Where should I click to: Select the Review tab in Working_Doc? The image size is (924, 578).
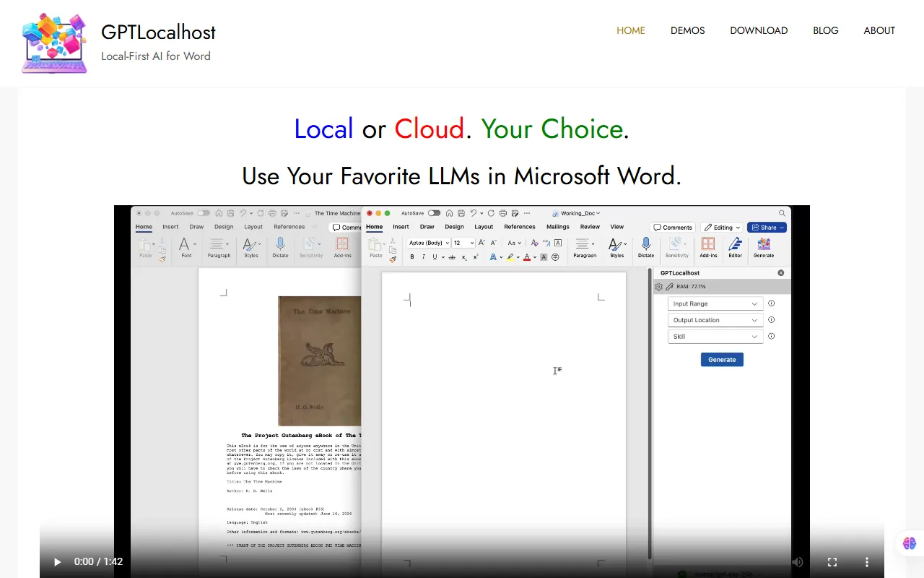(x=590, y=227)
